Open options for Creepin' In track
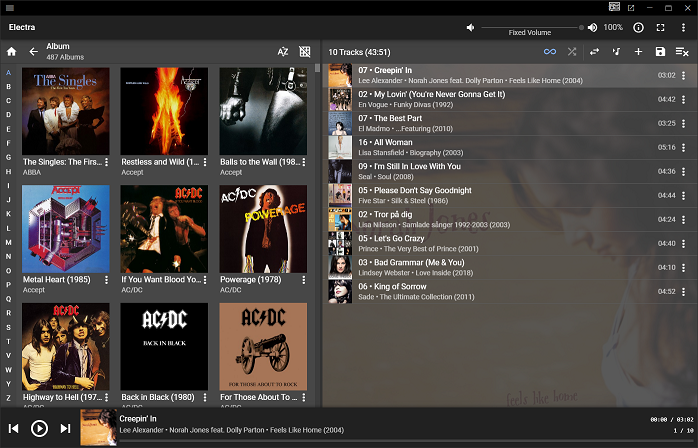The image size is (698, 448). pos(683,75)
